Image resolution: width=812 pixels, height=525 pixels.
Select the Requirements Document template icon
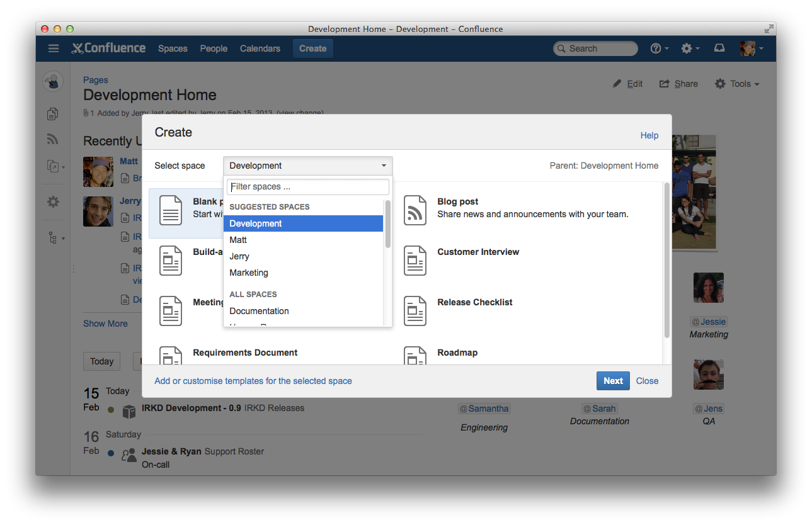(171, 356)
